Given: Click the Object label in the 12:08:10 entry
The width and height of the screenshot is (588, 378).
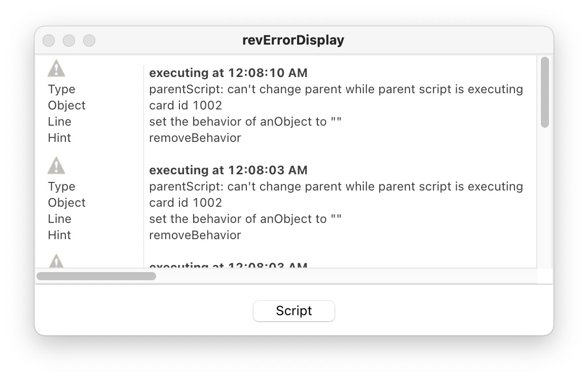Looking at the screenshot, I should click(67, 105).
